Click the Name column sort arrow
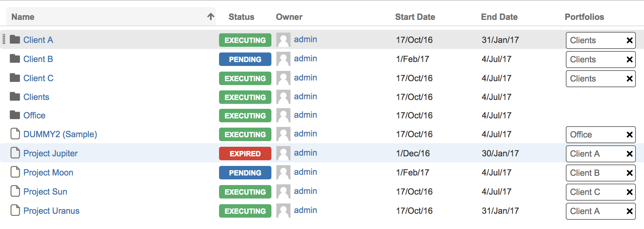The height and width of the screenshot is (229, 644). pyautogui.click(x=211, y=17)
